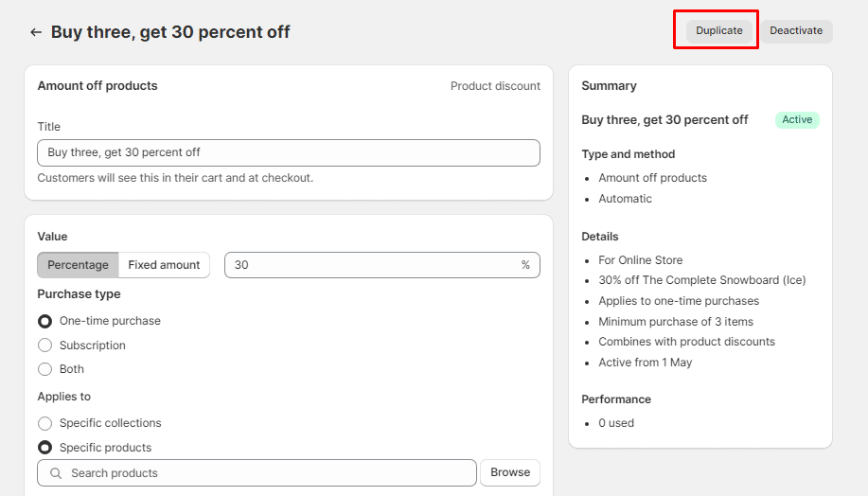Click the magnifier icon in product search
The image size is (868, 496).
pyautogui.click(x=56, y=473)
